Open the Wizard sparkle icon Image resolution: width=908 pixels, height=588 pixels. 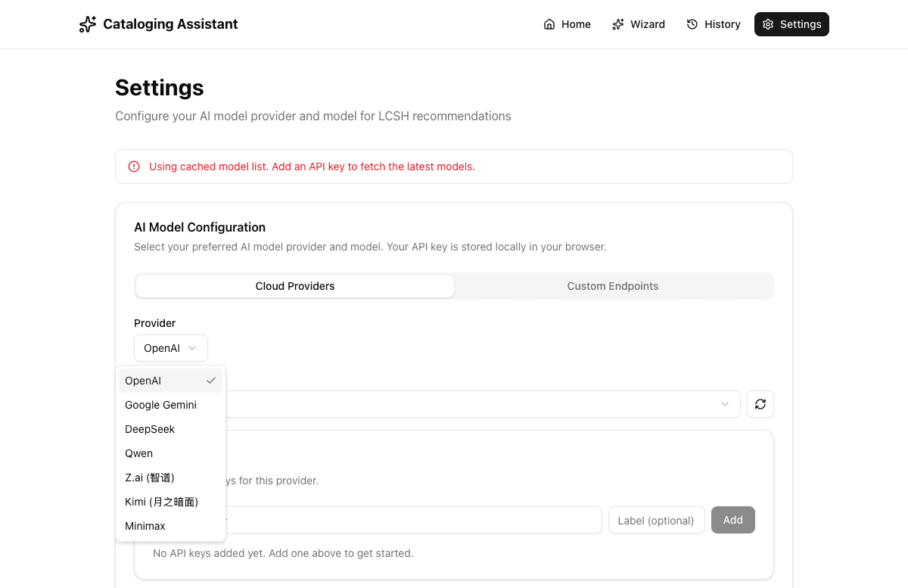point(618,24)
